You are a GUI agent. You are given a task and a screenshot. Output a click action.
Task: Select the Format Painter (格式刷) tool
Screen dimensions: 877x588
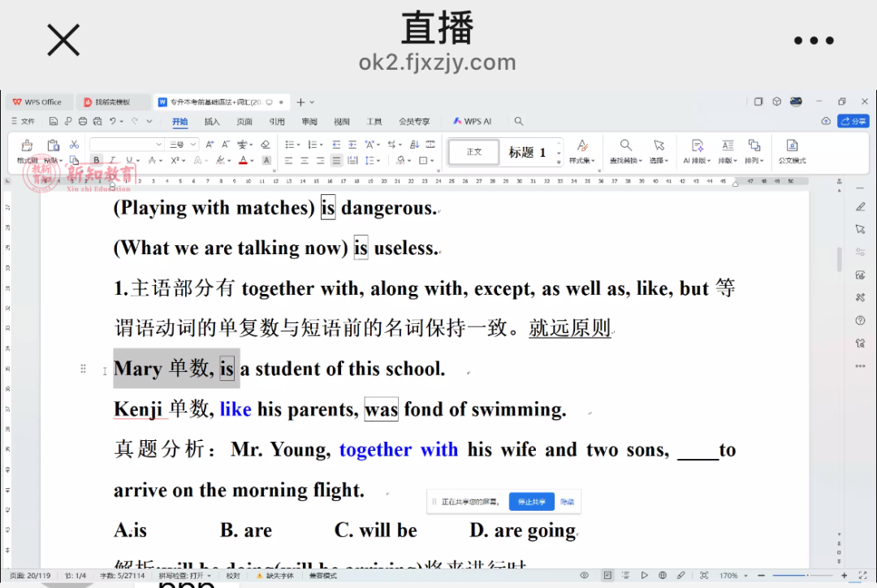(x=26, y=145)
